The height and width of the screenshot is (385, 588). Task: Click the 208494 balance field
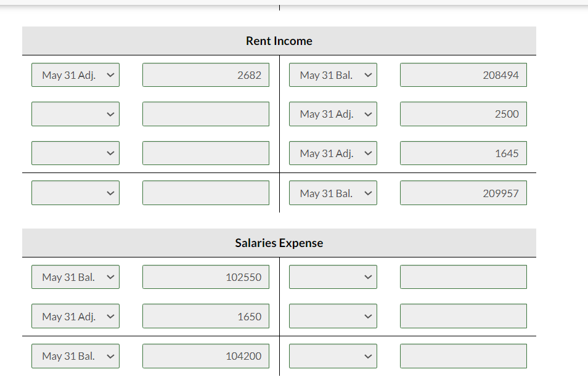pos(463,75)
